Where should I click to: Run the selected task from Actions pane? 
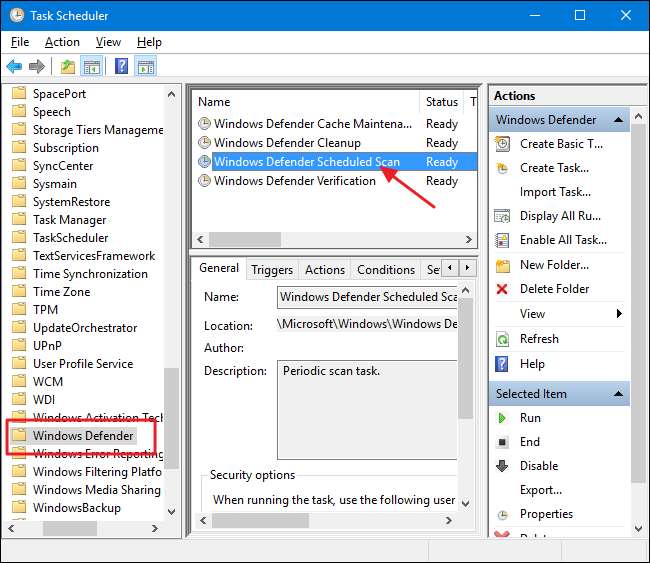(530, 418)
